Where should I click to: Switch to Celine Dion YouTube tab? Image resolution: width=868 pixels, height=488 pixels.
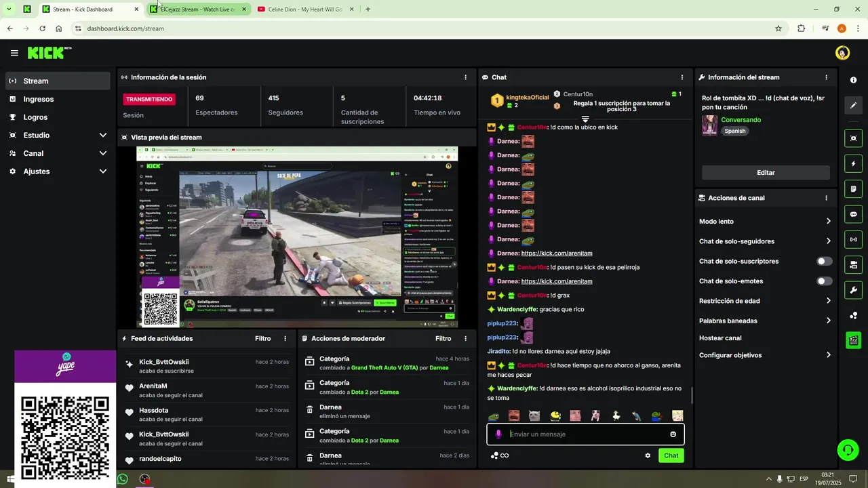(x=306, y=9)
